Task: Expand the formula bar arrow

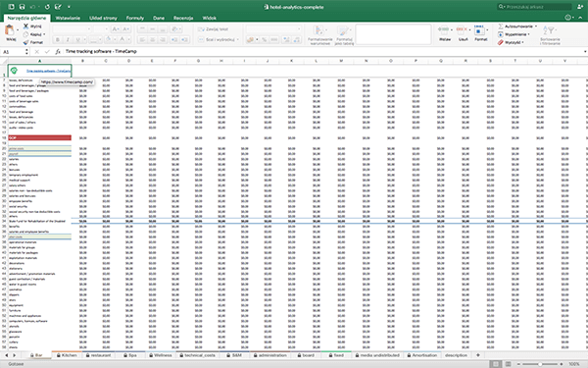Action: coord(585,51)
